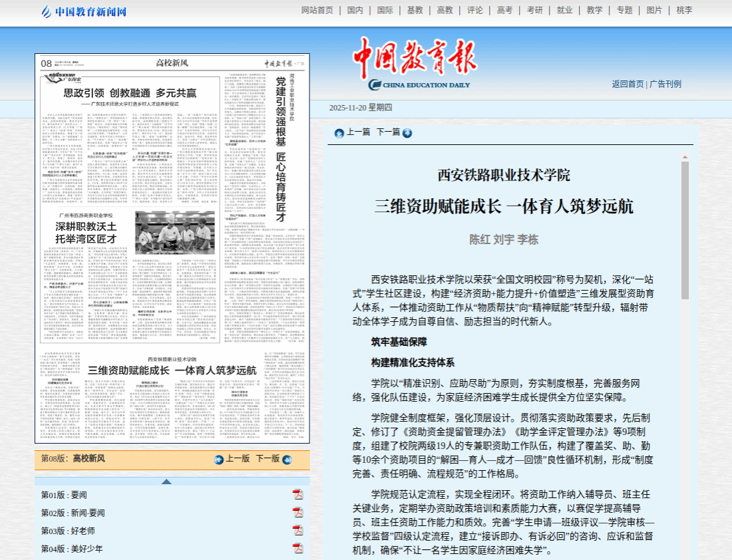Image resolution: width=732 pixels, height=560 pixels.
Task: Open the 广告刊例 link
Action: click(665, 84)
